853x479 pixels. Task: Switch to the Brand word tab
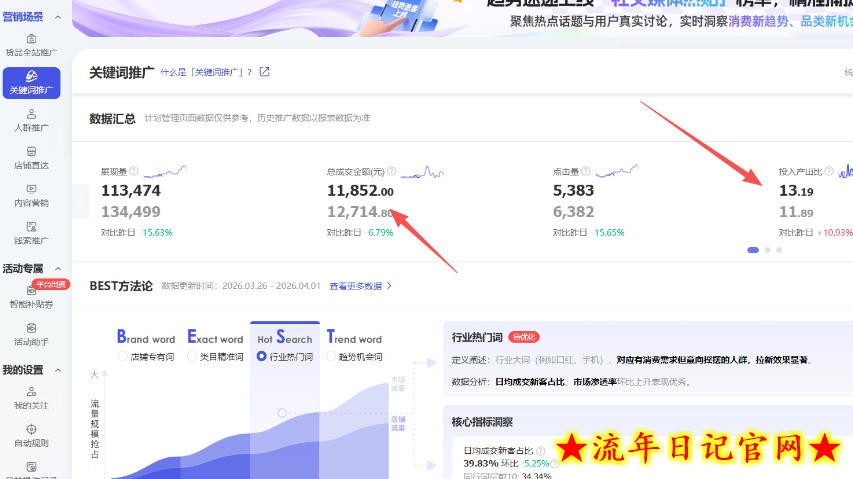[x=146, y=337]
